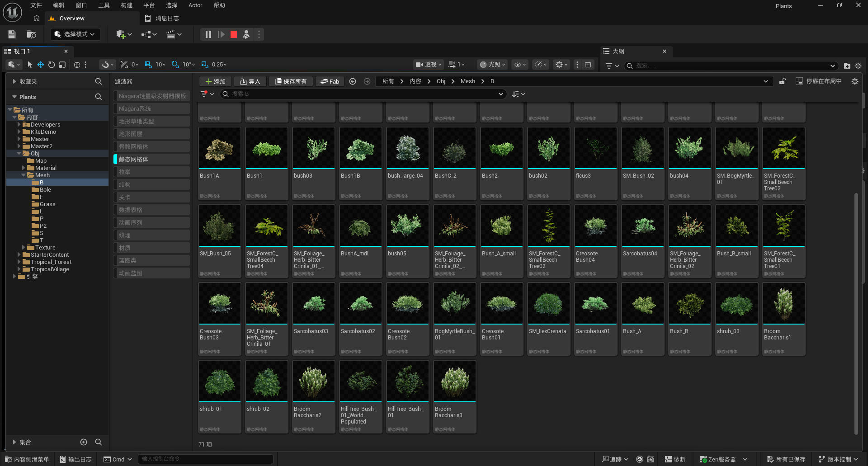Open the 构建 menu
Screen dimensions: 868x466
click(127, 5)
